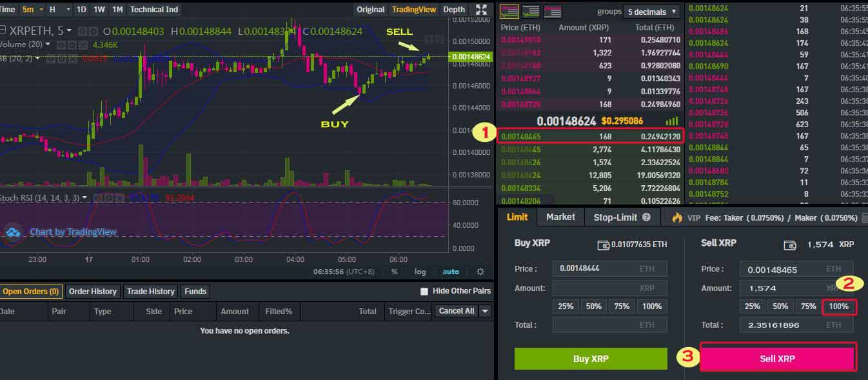Open the fee calculator icon at far right
Screen dimensions: 868x380
click(x=865, y=218)
